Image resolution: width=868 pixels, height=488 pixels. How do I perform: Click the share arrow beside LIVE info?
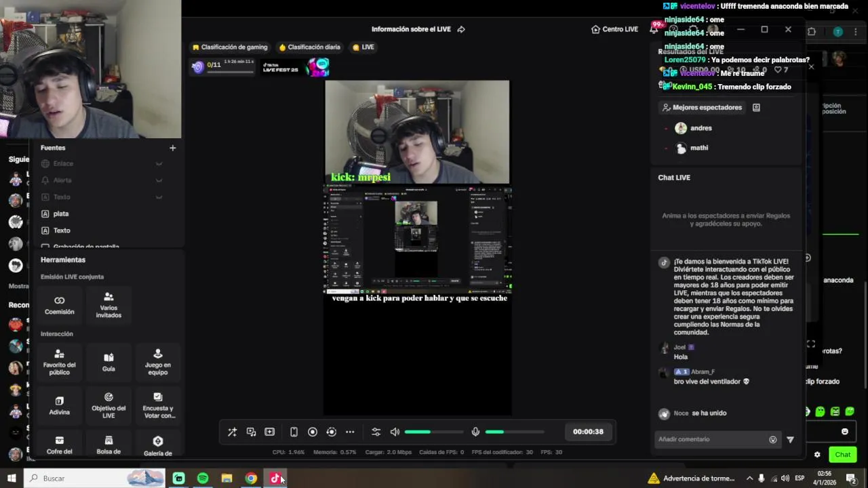click(x=461, y=29)
